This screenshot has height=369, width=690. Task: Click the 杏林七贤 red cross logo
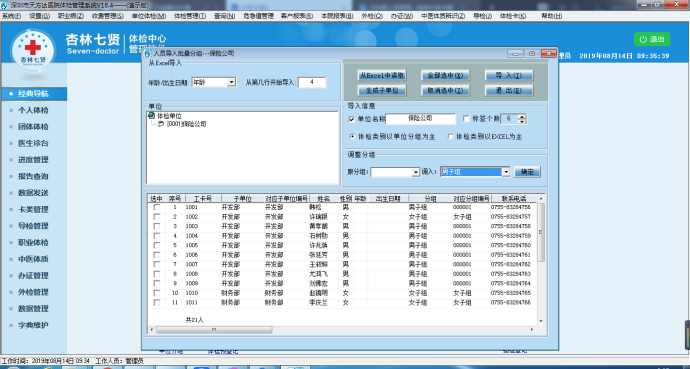tap(33, 50)
